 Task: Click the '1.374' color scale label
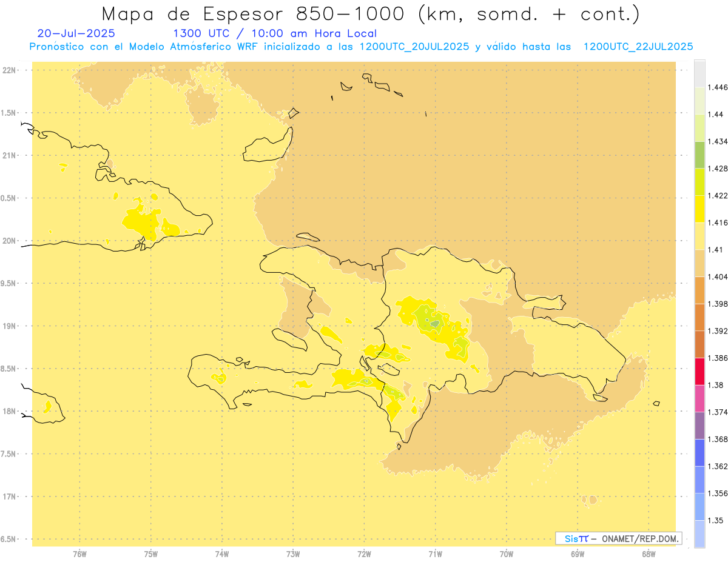(718, 412)
